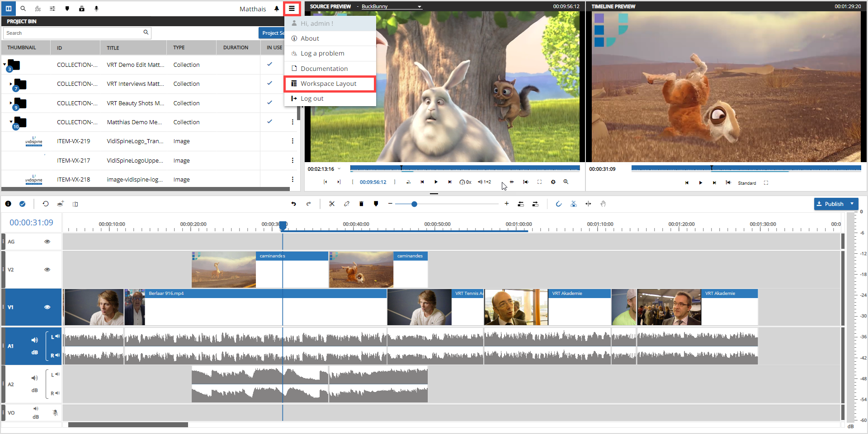Screen dimensions: 868x434
Task: Hide the V1 track with eye icon
Action: click(x=47, y=307)
